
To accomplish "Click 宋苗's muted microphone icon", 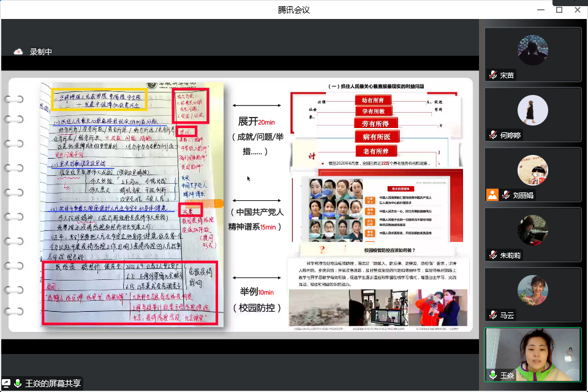I will (x=492, y=75).
